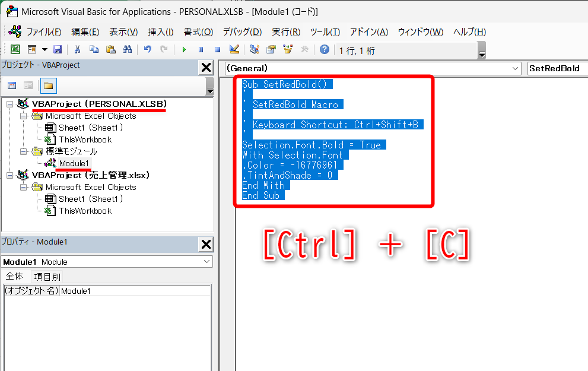
Task: Switch to the 項目別 properties tab
Action: [47, 277]
